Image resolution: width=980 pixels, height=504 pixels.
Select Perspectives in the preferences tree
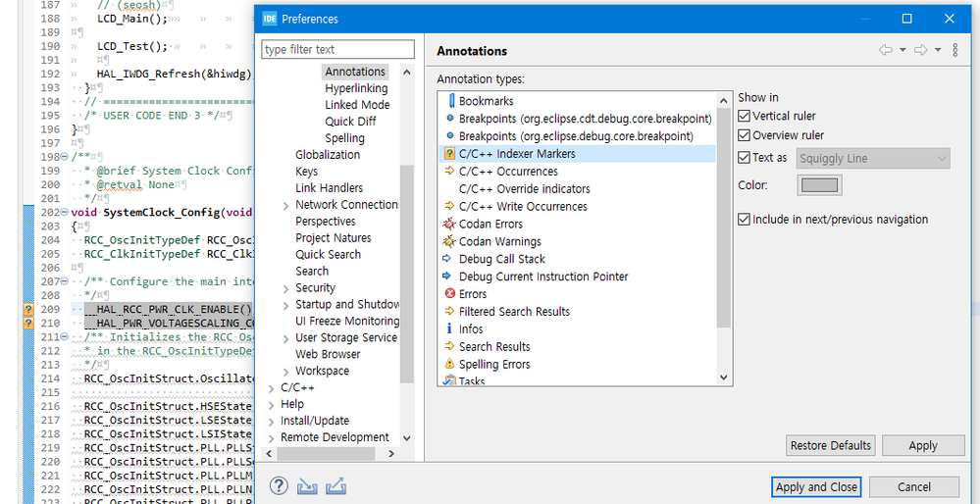coord(326,221)
